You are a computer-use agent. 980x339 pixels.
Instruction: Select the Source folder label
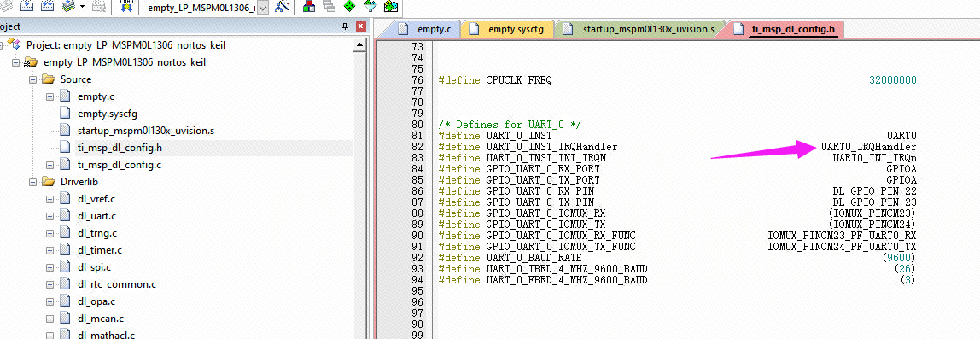(x=76, y=79)
